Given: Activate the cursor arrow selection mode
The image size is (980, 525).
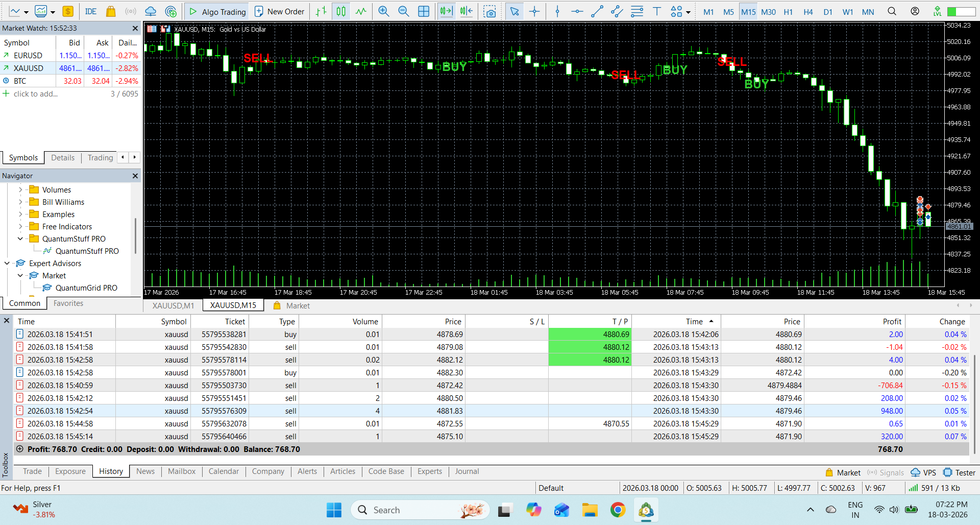Looking at the screenshot, I should (514, 11).
